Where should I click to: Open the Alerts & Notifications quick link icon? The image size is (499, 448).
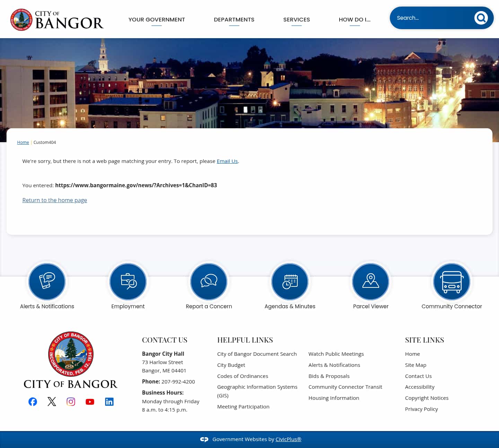(47, 282)
